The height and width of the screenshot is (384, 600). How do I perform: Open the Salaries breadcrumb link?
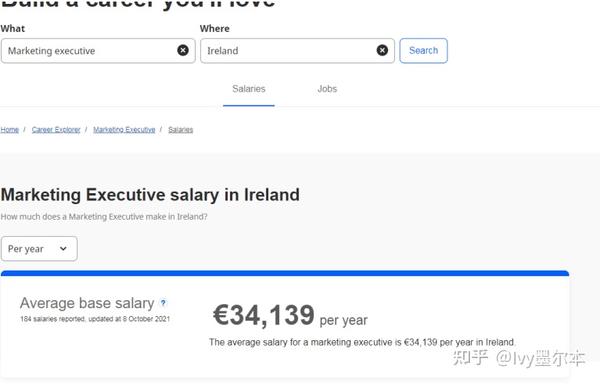181,130
